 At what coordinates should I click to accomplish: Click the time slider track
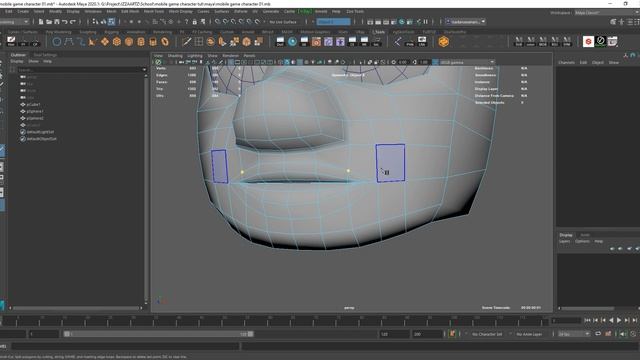click(275, 320)
